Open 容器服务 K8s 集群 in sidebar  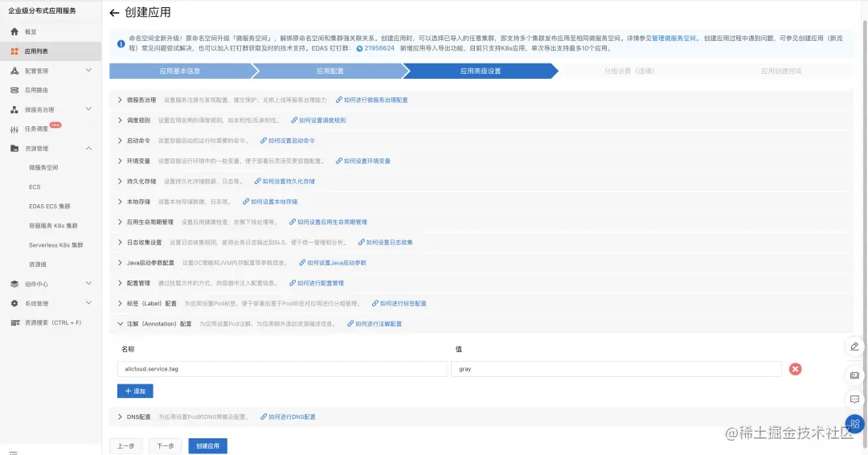[x=53, y=226]
